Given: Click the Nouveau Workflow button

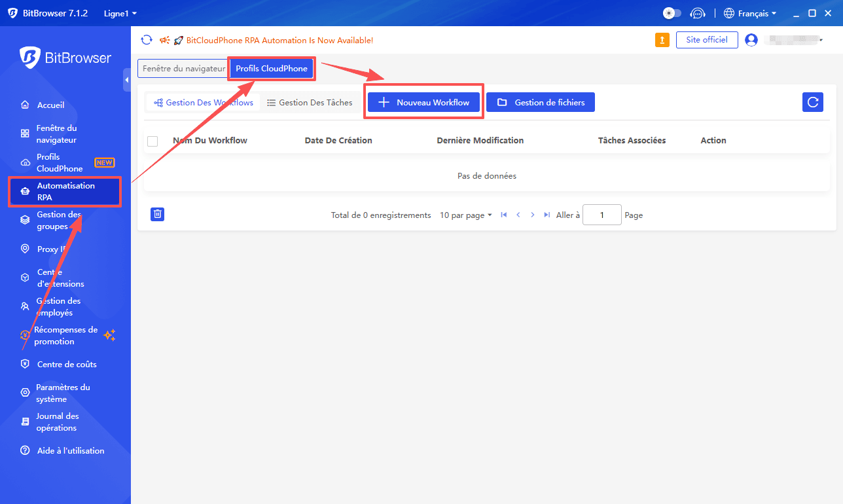Looking at the screenshot, I should click(423, 102).
